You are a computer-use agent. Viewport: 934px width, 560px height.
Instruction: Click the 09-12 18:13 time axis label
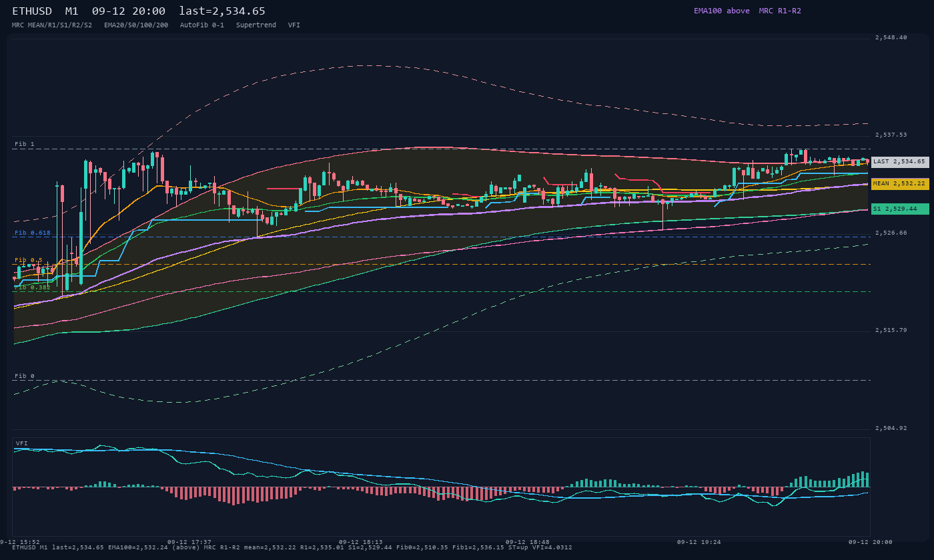[361, 543]
